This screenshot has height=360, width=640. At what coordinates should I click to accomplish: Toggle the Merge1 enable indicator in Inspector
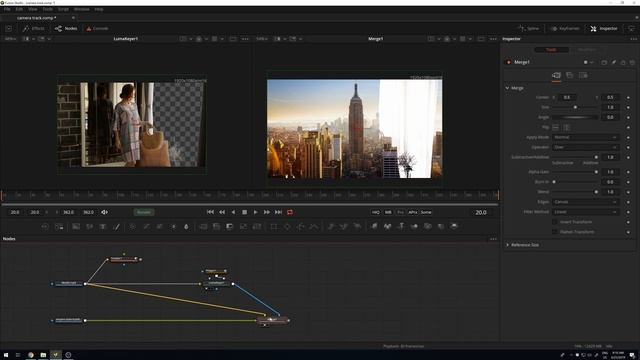click(509, 62)
